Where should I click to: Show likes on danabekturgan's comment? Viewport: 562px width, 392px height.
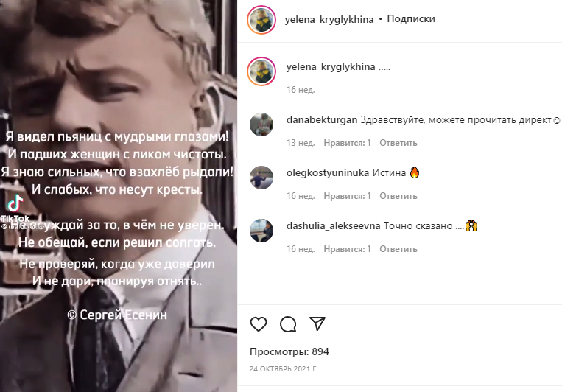point(348,143)
